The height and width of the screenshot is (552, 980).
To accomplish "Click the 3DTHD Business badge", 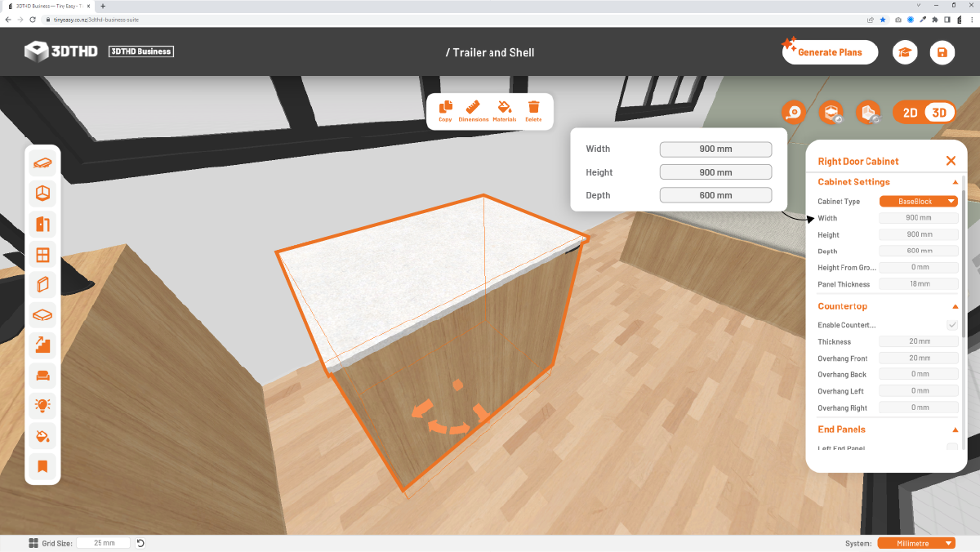I will coord(140,51).
